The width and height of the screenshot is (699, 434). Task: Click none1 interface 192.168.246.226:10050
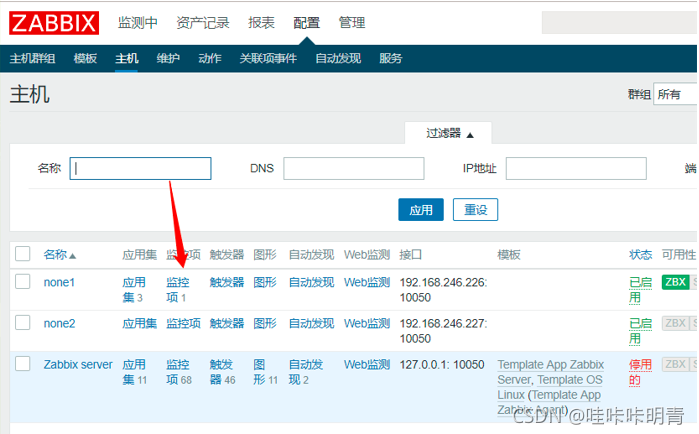pos(443,290)
